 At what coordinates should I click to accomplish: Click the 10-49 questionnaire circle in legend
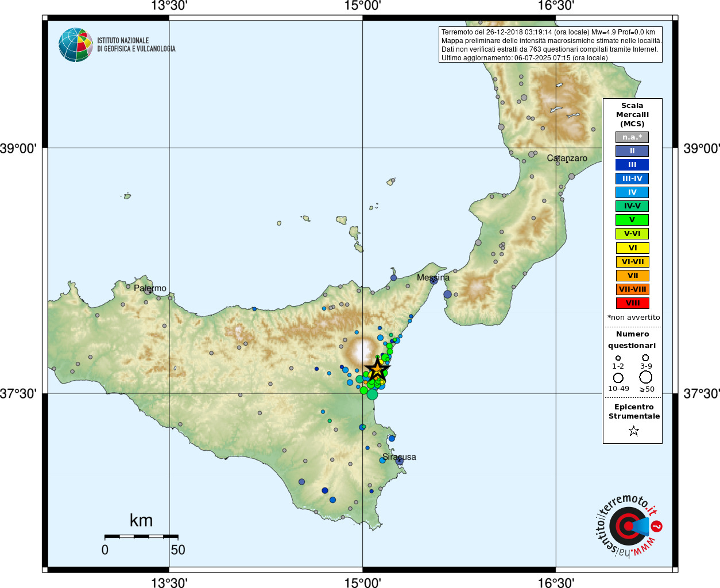pos(618,378)
